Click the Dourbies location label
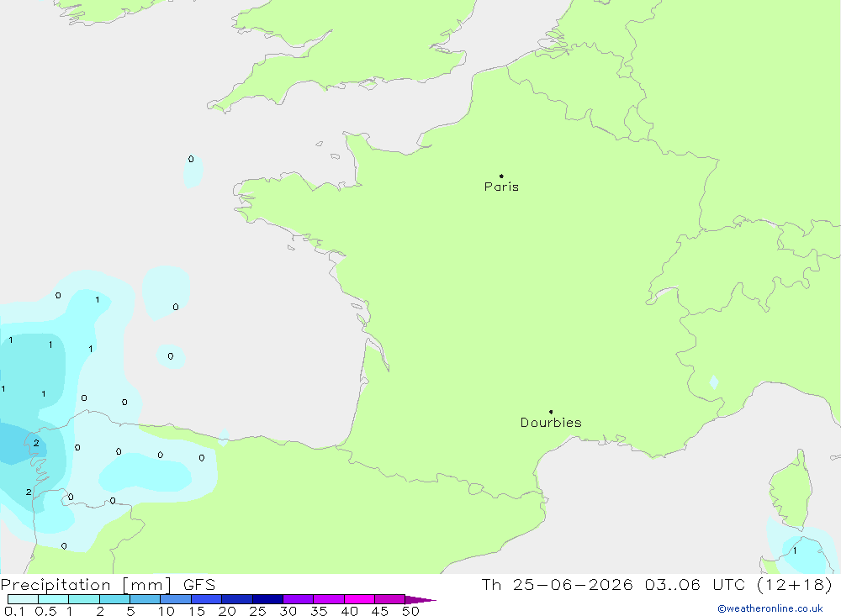841x616 pixels. pos(551,423)
